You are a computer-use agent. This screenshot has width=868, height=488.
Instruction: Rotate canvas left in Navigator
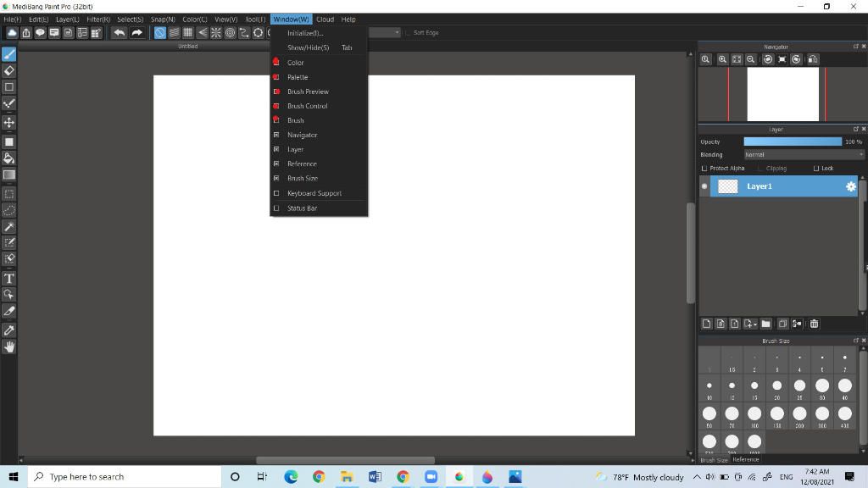click(768, 59)
